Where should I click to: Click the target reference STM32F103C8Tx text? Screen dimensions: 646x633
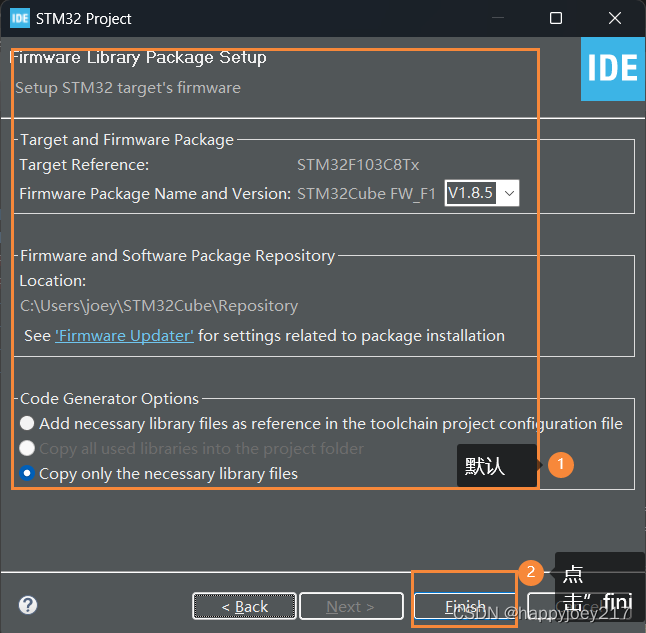pyautogui.click(x=358, y=165)
